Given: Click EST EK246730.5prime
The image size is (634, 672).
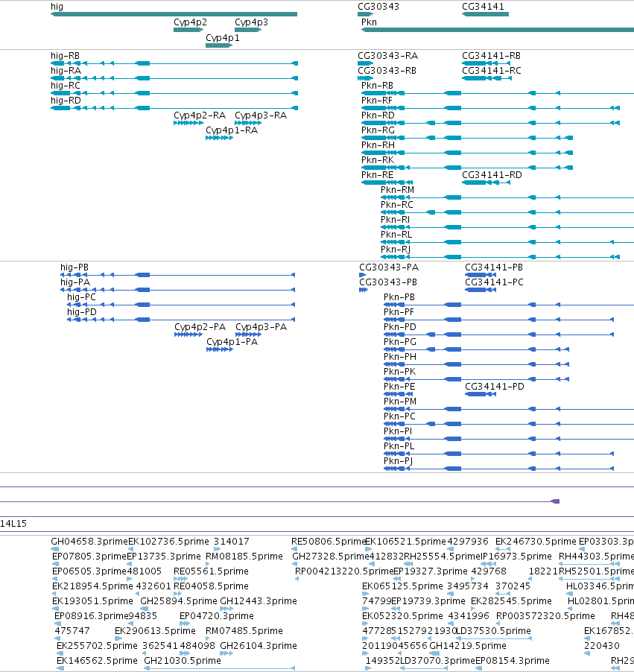Looking at the screenshot, I should coord(503,549).
